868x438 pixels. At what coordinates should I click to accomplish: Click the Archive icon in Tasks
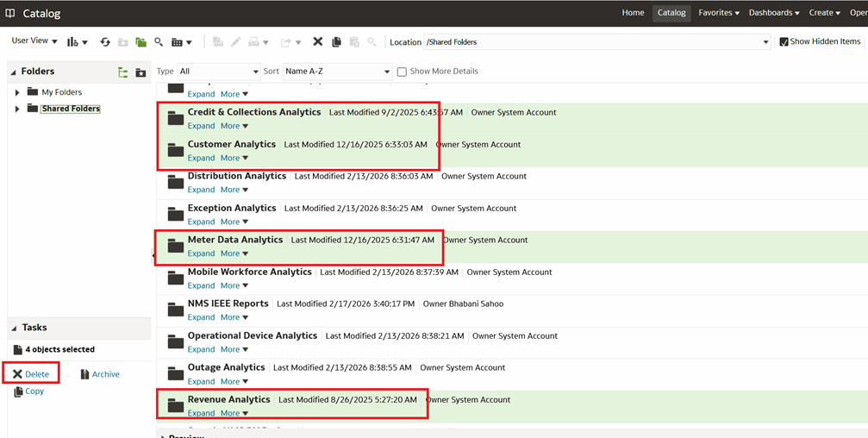point(84,375)
